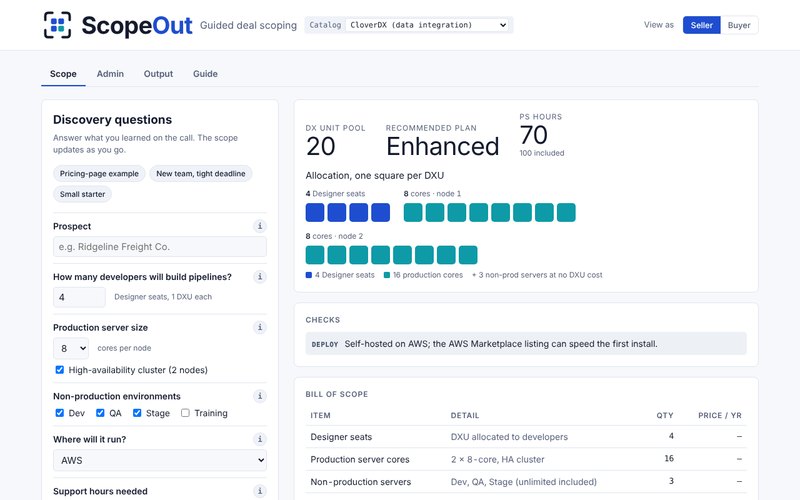
Task: Open the AWS hosting dropdown
Action: click(x=160, y=460)
